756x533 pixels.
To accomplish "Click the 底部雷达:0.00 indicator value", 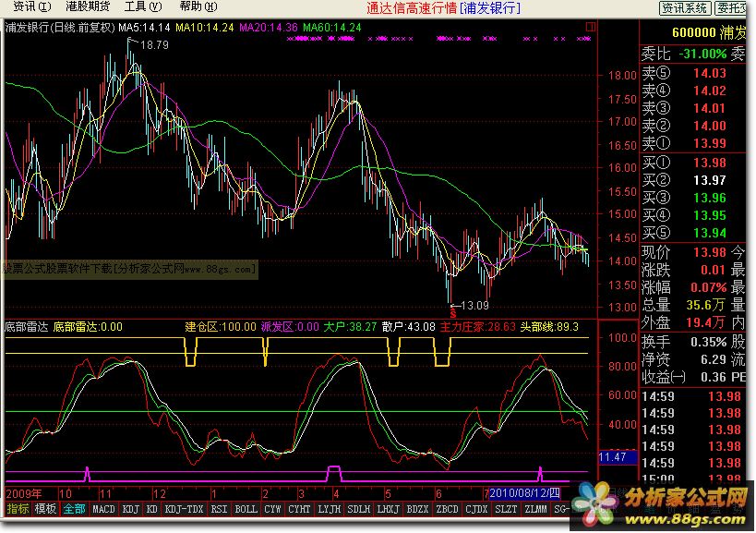I will (x=88, y=327).
